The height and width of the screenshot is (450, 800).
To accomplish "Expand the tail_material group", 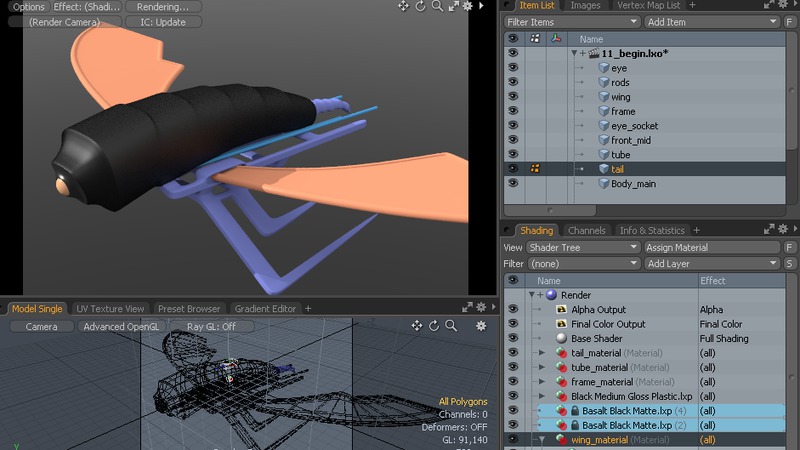I will click(542, 353).
